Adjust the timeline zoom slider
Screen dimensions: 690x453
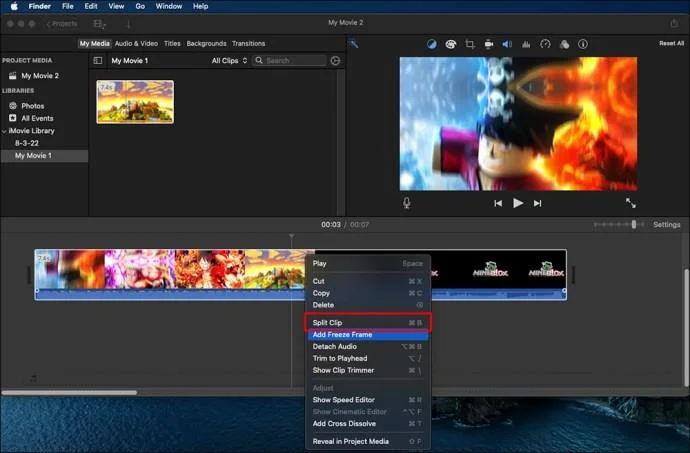pyautogui.click(x=634, y=225)
